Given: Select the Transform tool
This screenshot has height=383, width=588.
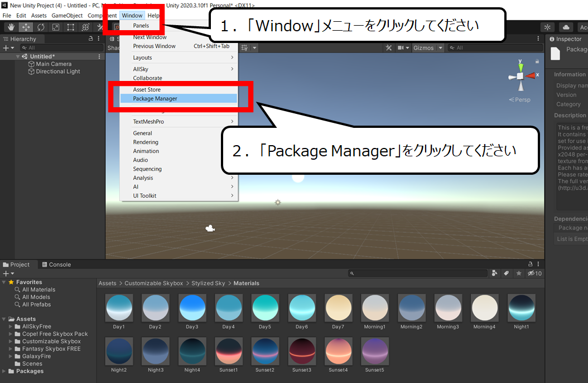Looking at the screenshot, I should [x=85, y=27].
